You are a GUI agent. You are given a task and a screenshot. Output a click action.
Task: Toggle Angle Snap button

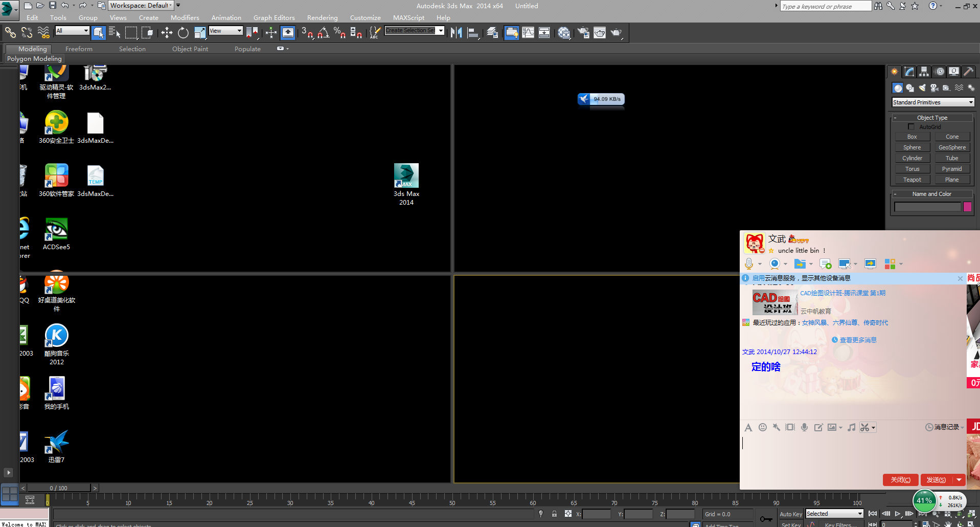click(324, 33)
